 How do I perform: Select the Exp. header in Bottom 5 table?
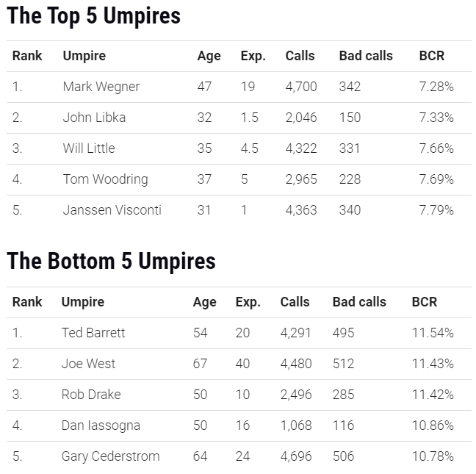click(x=248, y=303)
